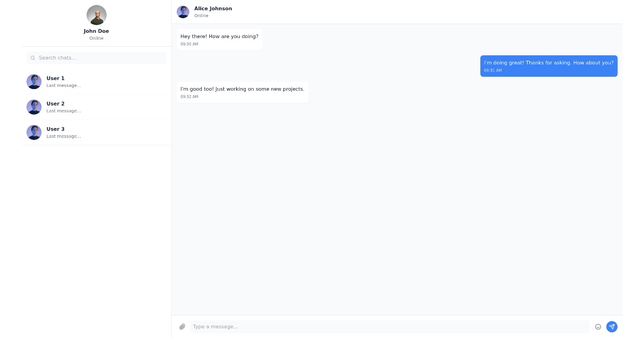Screen dimensions: 644x338
Task: Open the chat with User 2
Action: (x=97, y=107)
